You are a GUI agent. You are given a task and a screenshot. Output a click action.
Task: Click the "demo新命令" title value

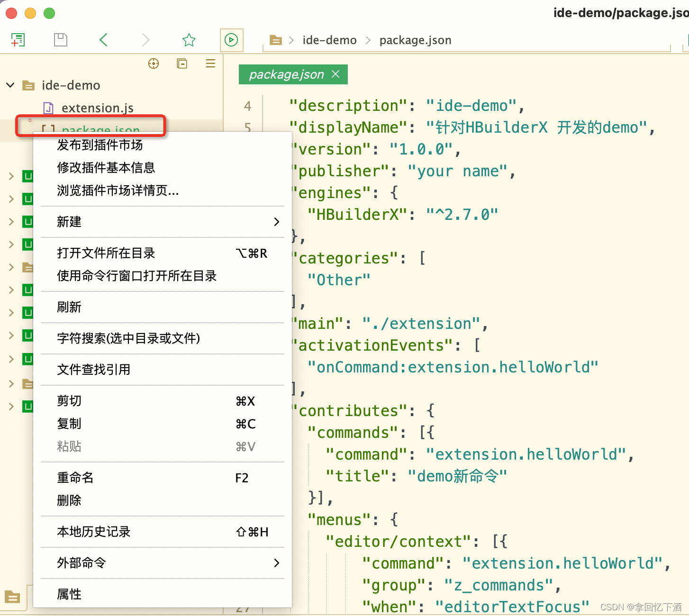[x=457, y=476]
